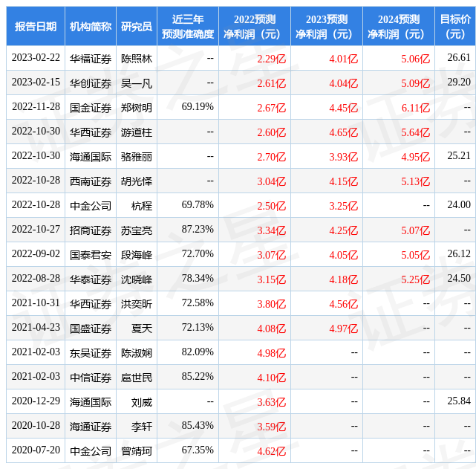Select researcher 杭程

[x=142, y=206]
